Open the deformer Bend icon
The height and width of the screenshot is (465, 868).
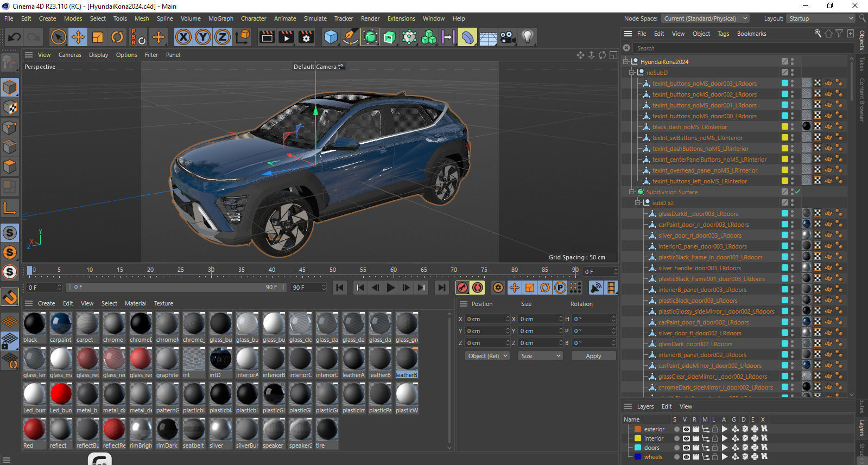click(467, 37)
